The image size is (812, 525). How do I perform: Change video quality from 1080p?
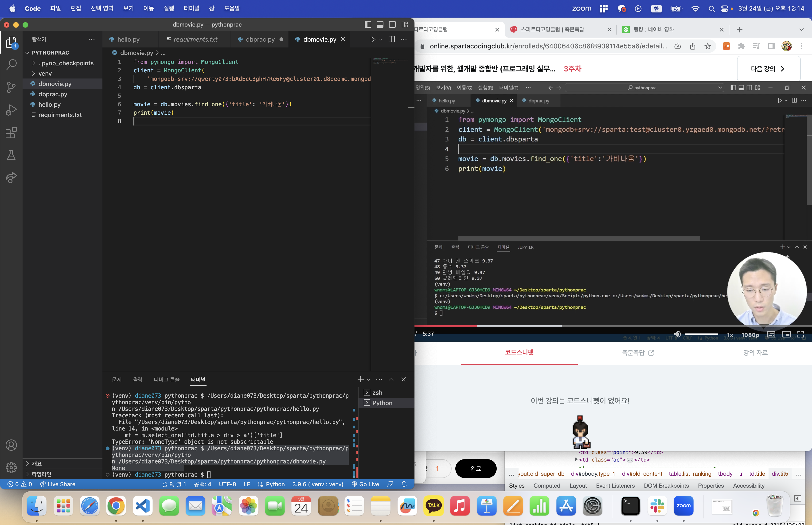coord(750,335)
